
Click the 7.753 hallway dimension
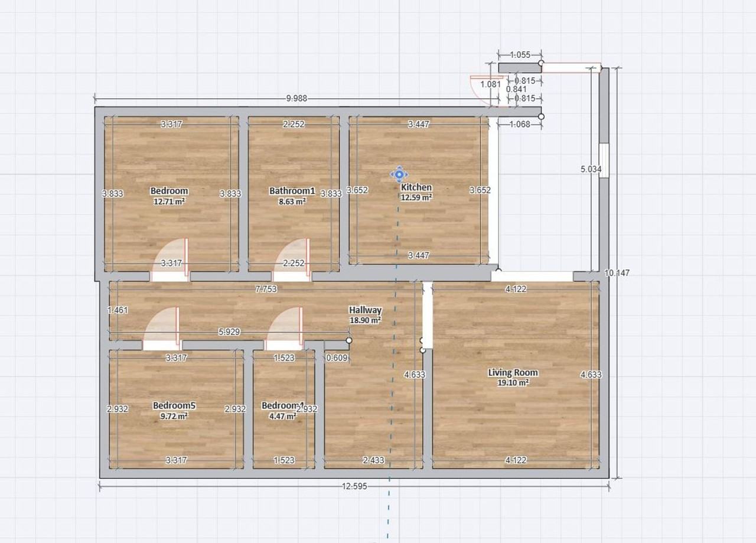[266, 289]
